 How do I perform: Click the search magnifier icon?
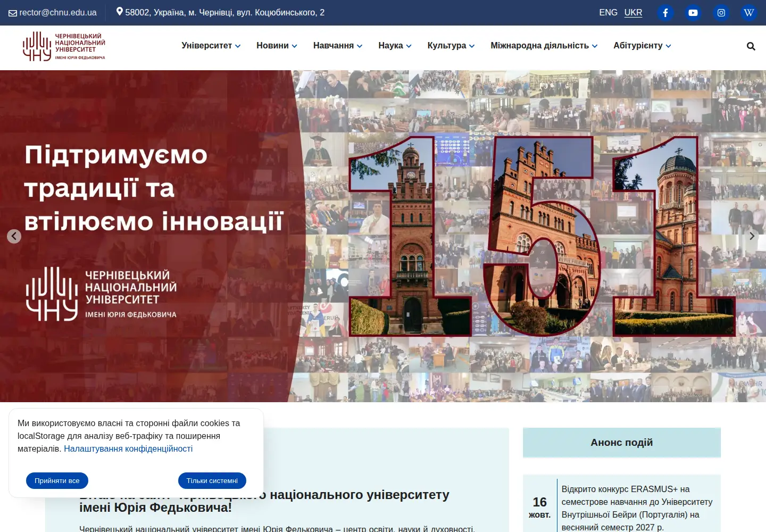751,46
